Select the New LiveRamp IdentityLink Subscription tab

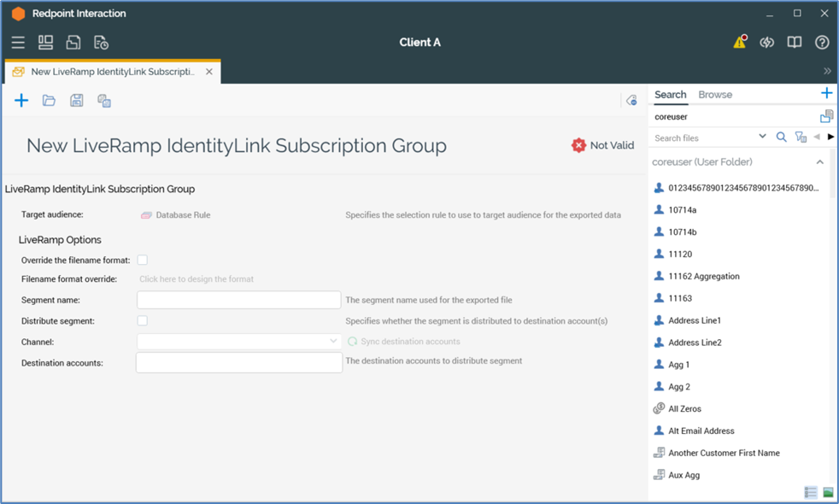(111, 72)
